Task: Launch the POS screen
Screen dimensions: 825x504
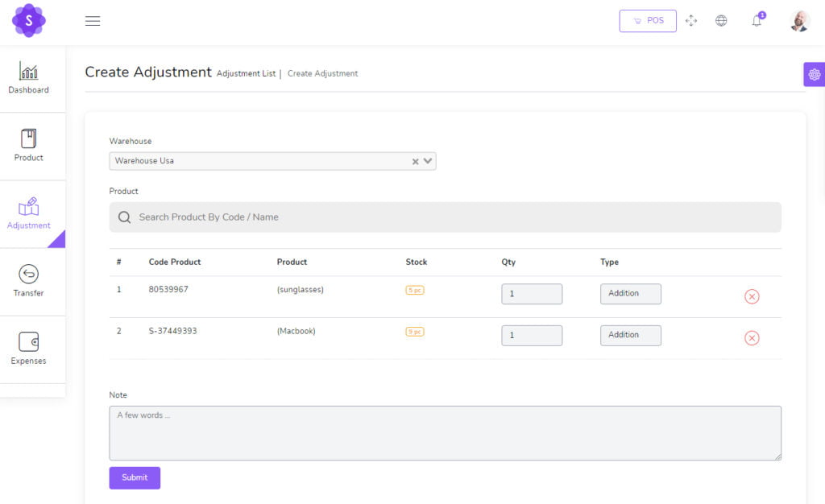Action: [647, 20]
